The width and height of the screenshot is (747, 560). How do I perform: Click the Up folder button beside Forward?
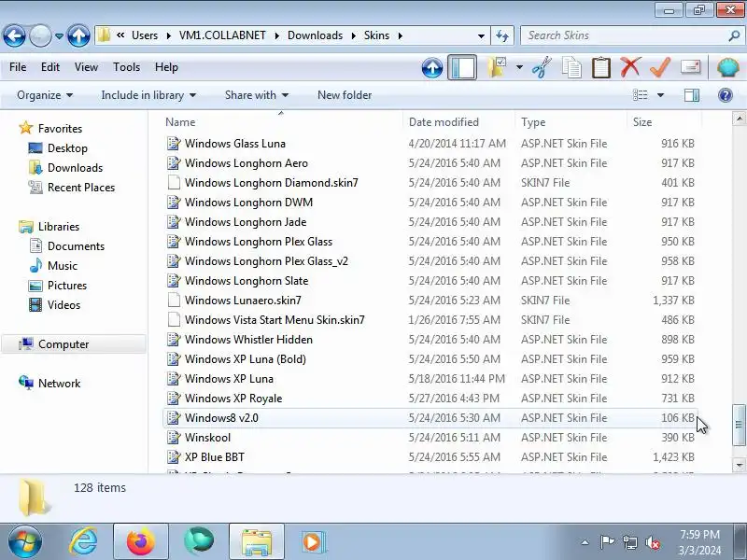tap(78, 35)
